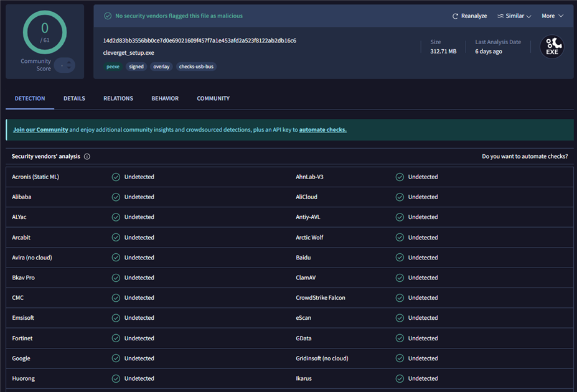
Task: Click the EXE file type icon
Action: pos(552,47)
